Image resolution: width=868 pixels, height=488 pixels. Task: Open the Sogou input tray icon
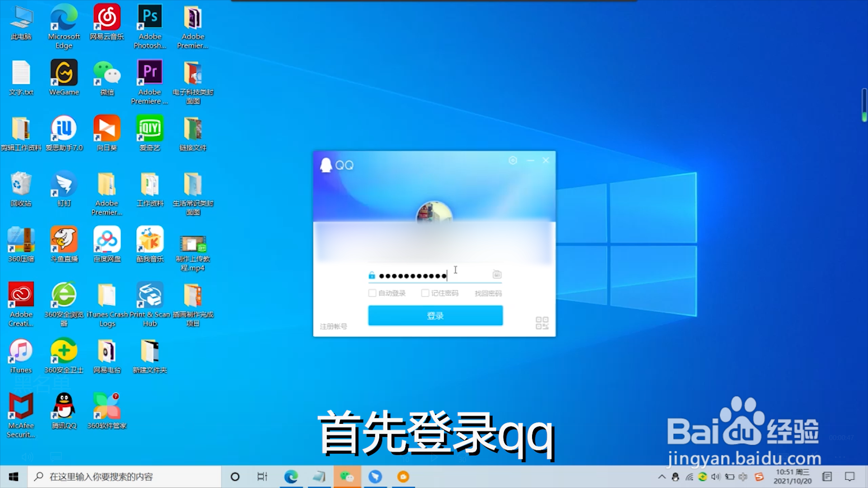tap(759, 477)
